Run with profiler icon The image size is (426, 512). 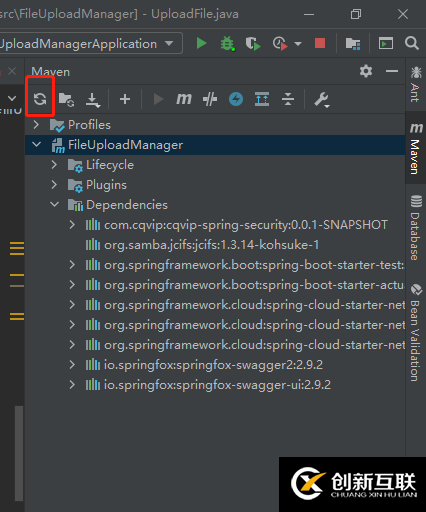pyautogui.click(x=280, y=44)
